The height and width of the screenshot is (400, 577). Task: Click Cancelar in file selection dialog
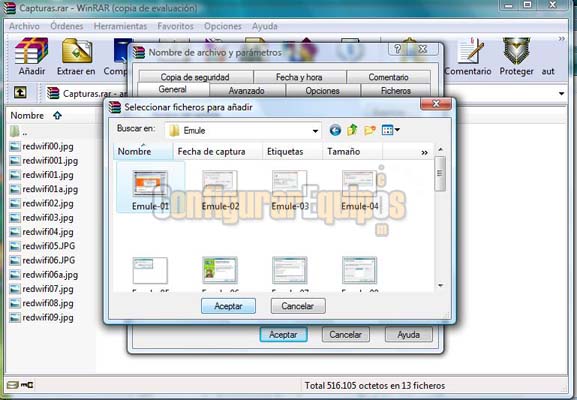(298, 306)
